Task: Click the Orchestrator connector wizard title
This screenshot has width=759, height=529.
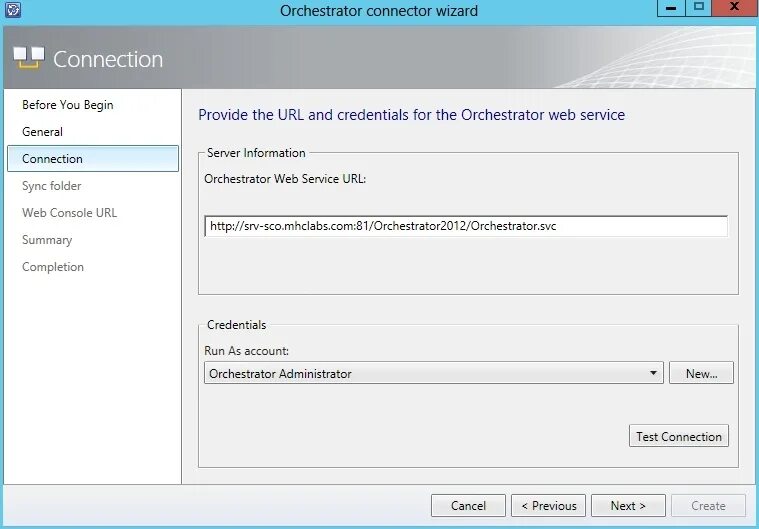Action: pos(379,11)
